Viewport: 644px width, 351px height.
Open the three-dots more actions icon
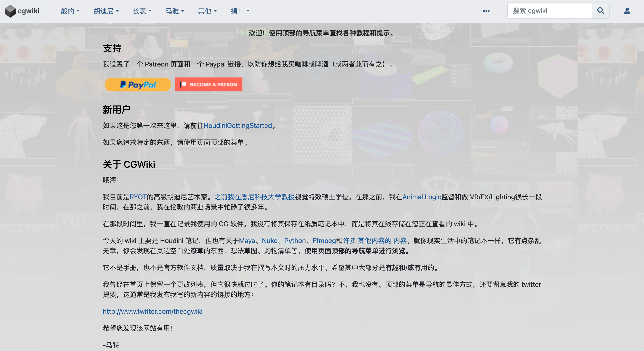coord(486,11)
